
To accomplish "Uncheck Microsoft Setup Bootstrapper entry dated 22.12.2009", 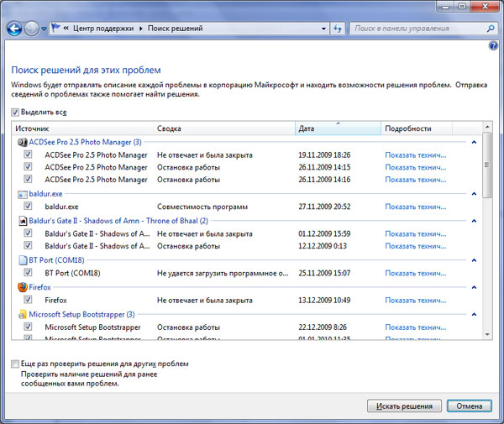I will (x=28, y=327).
